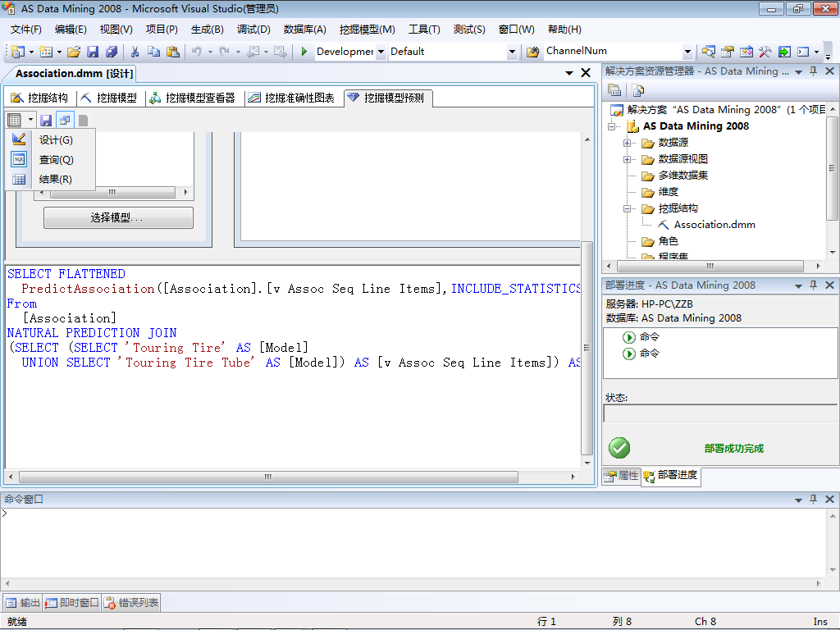Open the New Project icon dropdown arrow

(x=31, y=52)
